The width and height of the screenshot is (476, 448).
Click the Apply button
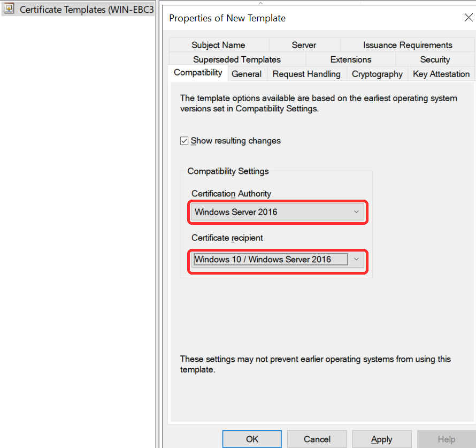tap(381, 439)
